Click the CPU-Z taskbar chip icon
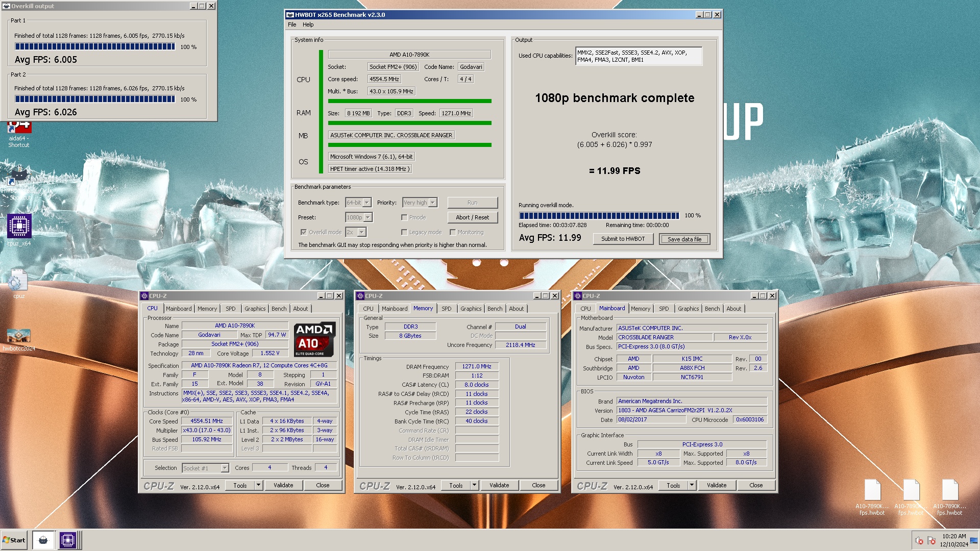The width and height of the screenshot is (980, 551). tap(67, 540)
